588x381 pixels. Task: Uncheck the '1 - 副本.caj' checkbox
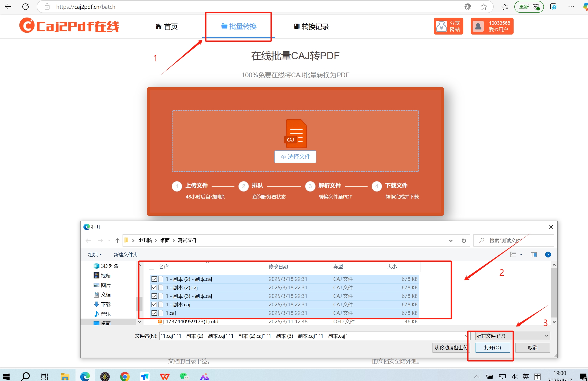coord(154,304)
